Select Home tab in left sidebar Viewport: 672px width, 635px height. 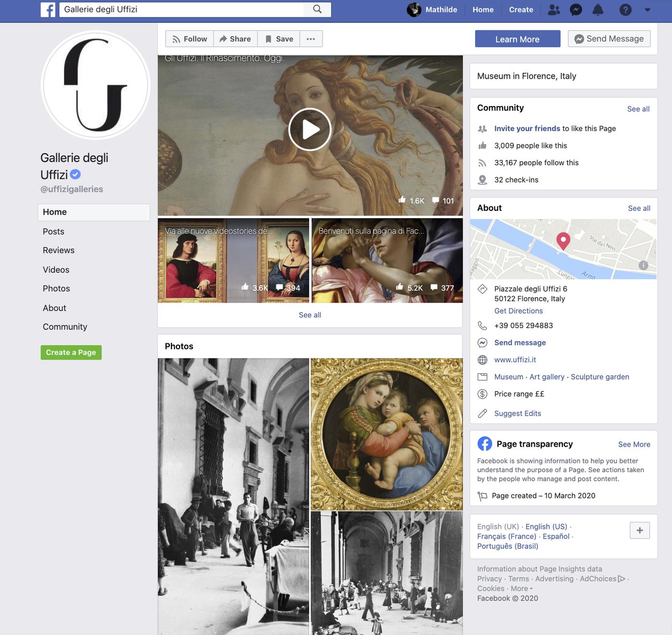(94, 212)
